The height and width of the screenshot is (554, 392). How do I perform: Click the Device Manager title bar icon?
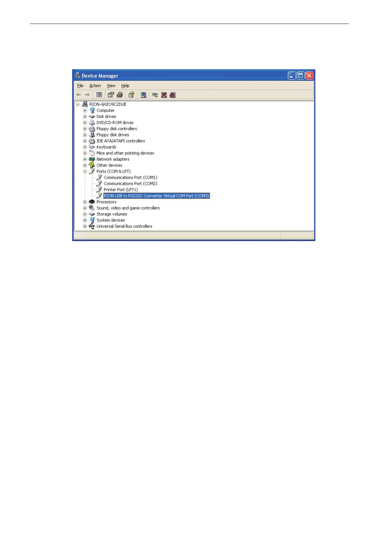point(77,75)
